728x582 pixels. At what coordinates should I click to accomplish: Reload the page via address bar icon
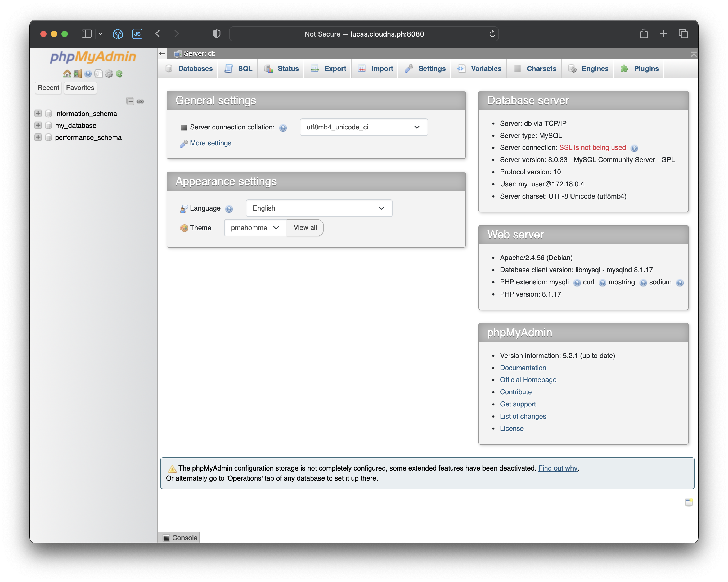click(x=492, y=34)
